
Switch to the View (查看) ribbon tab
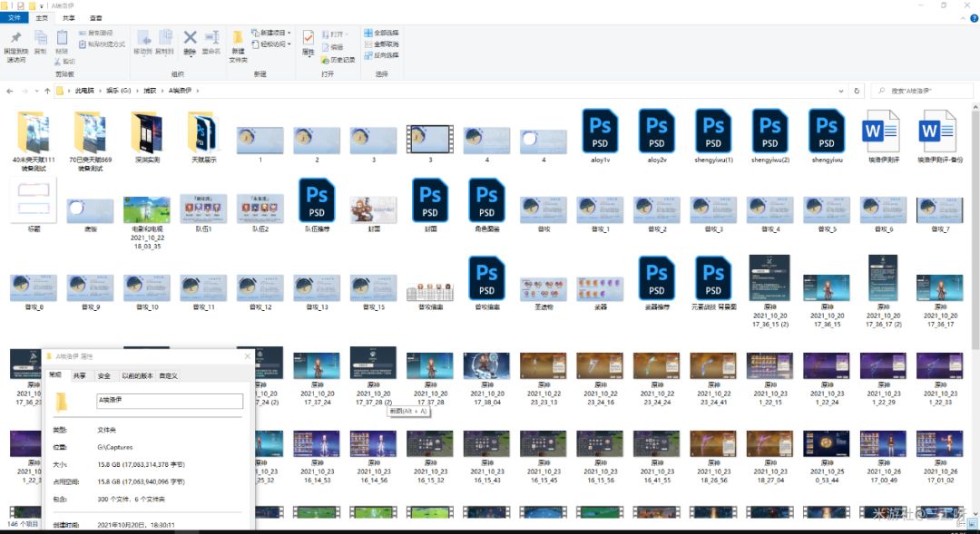pyautogui.click(x=96, y=17)
